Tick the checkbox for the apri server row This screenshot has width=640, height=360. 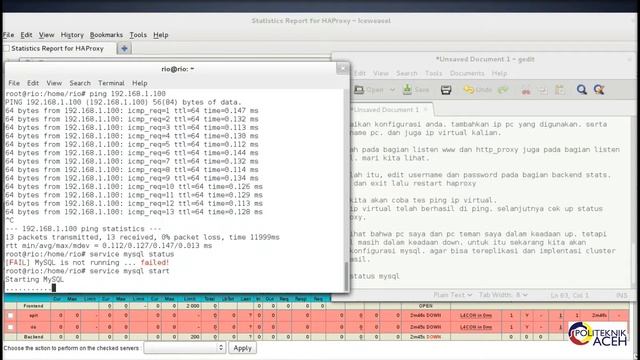click(x=11, y=316)
